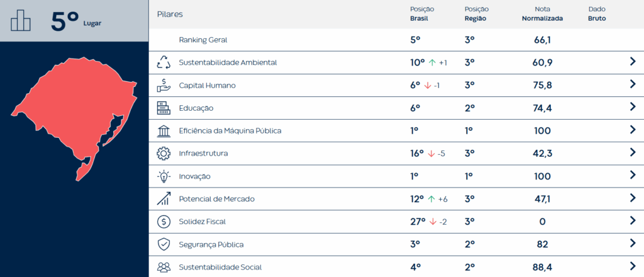Open the Eficiência da Máquina Pública label
The width and height of the screenshot is (644, 277).
point(230,131)
